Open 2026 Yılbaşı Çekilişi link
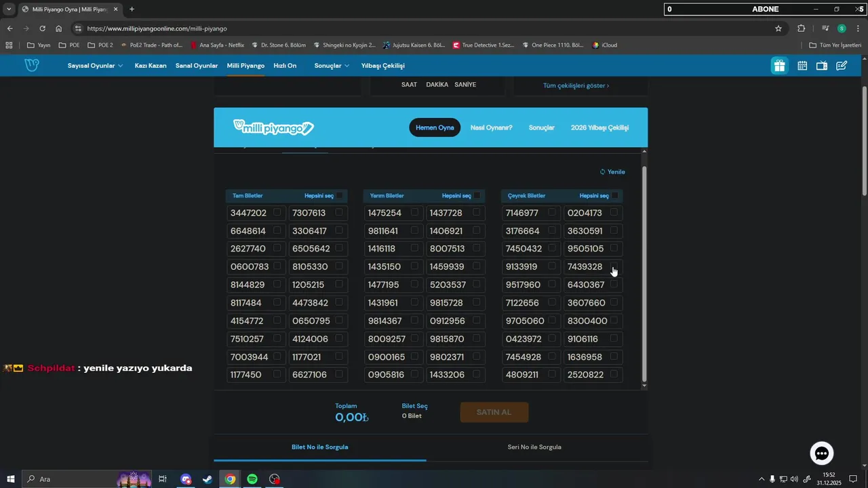868x488 pixels. coord(600,127)
